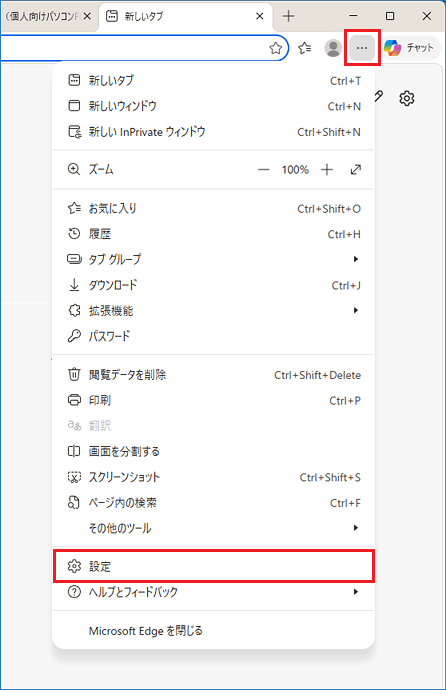Open その他のツール menu entry

[214, 528]
